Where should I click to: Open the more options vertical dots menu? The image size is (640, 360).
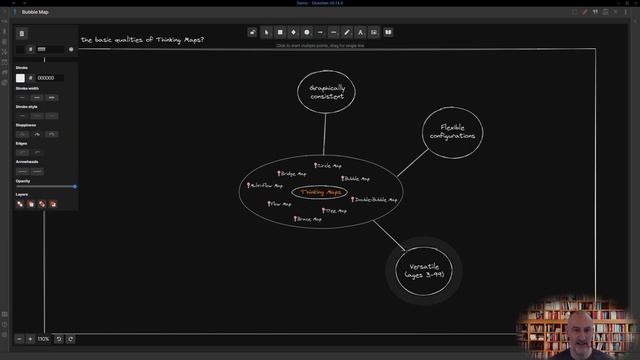point(626,12)
